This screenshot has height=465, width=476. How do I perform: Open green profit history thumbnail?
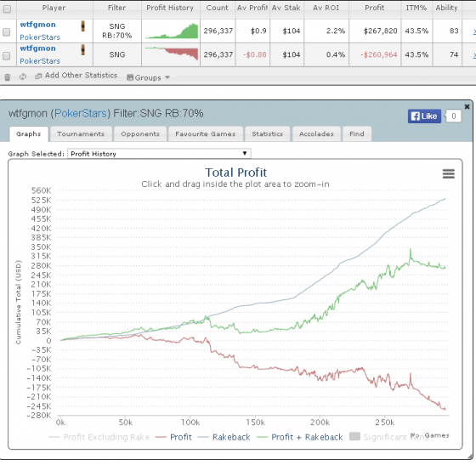[x=172, y=31]
